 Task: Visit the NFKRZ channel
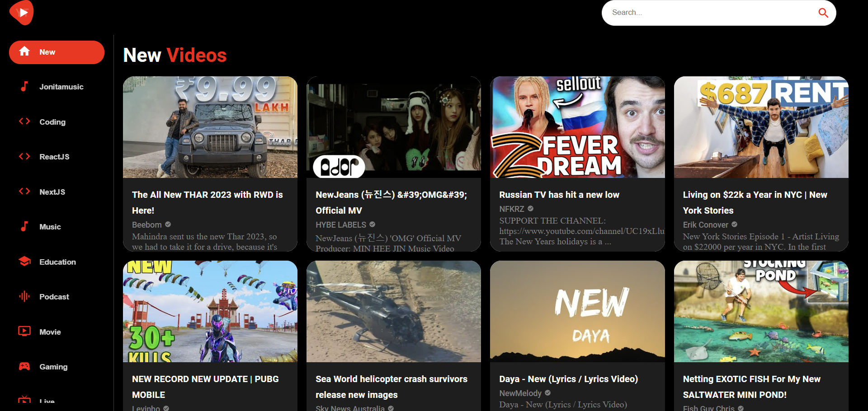pos(512,209)
